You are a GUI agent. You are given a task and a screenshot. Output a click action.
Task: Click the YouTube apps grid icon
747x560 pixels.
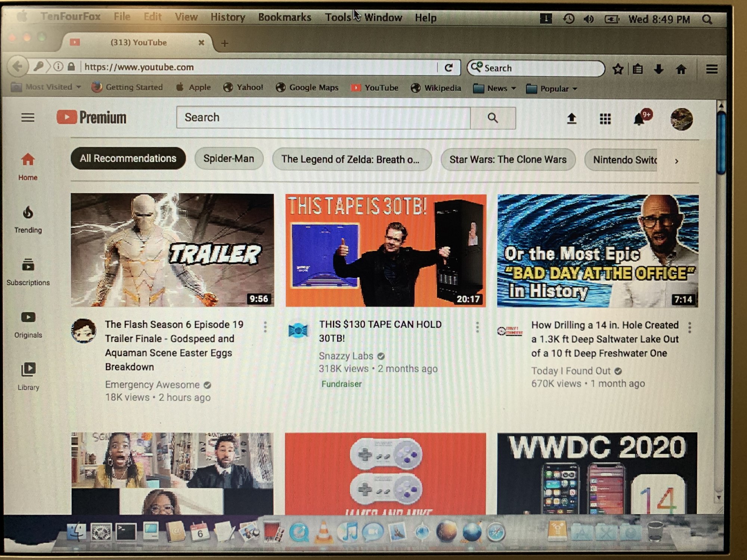tap(605, 119)
